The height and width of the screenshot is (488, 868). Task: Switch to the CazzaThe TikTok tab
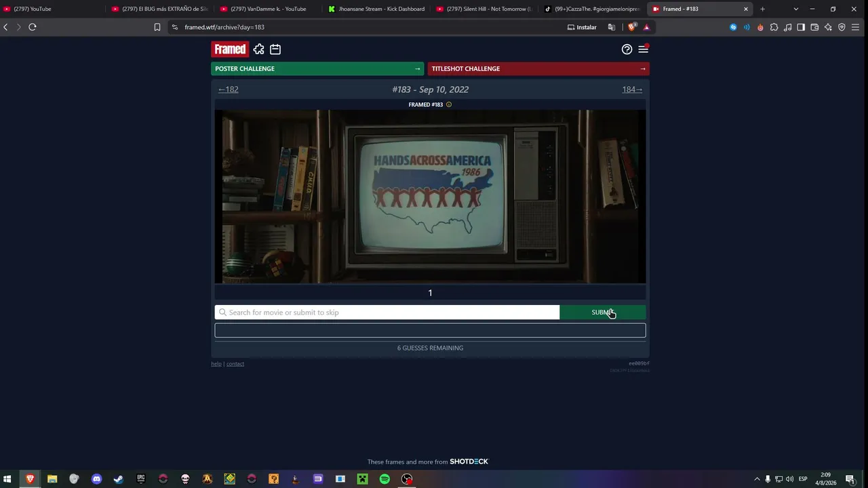pos(593,9)
